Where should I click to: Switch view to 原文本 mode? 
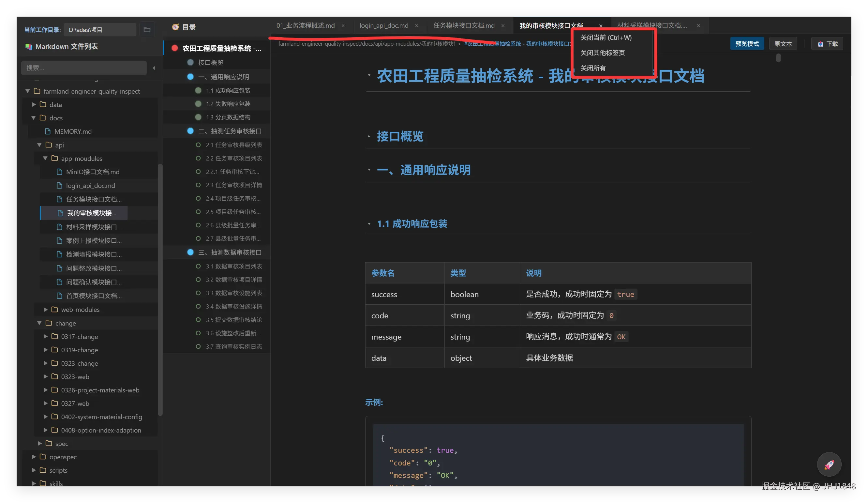coord(783,43)
